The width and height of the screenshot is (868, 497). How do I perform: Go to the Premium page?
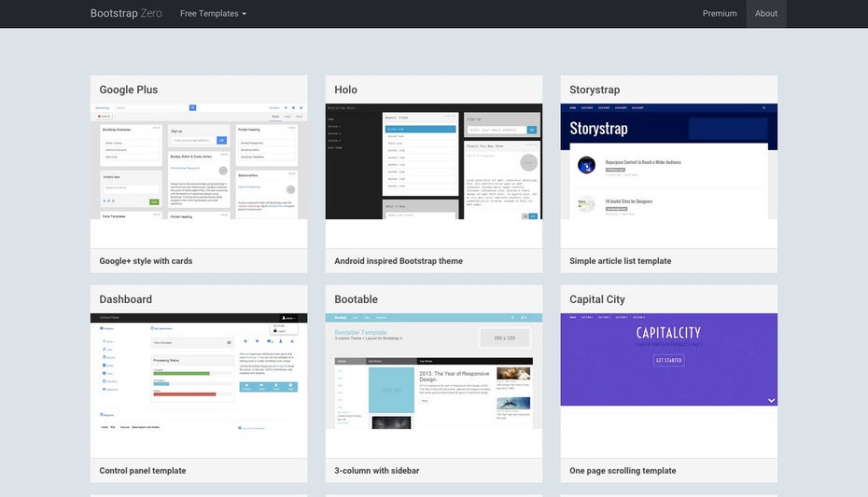(720, 13)
